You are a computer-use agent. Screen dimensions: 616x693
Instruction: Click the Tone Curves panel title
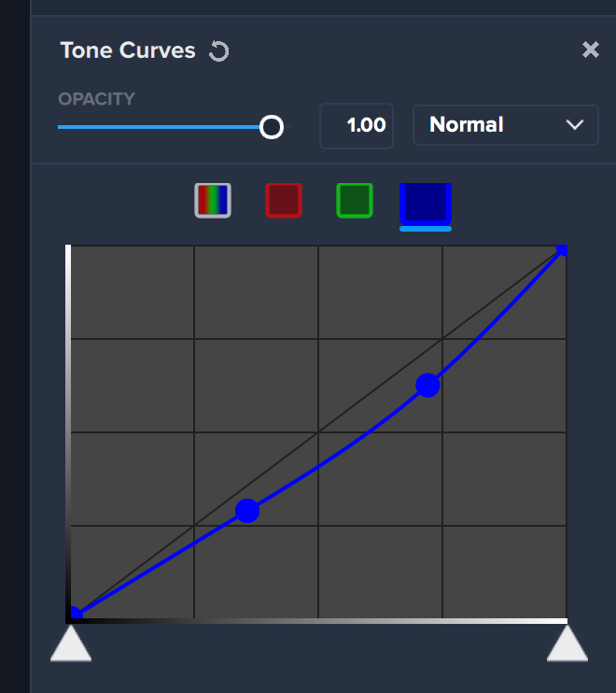click(x=128, y=50)
